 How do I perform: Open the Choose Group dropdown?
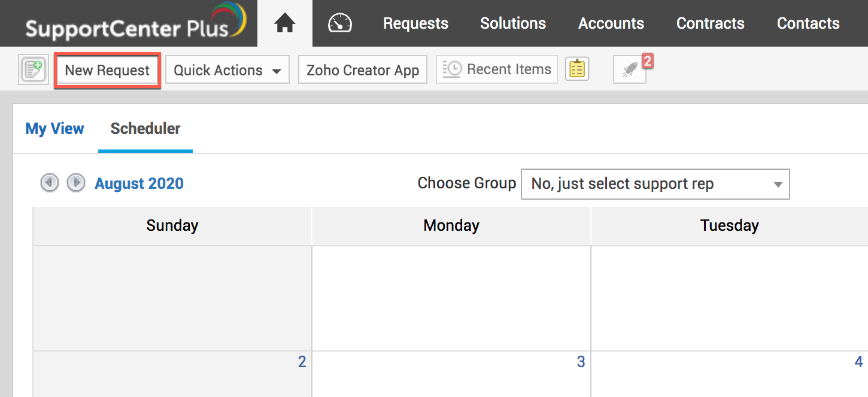655,184
